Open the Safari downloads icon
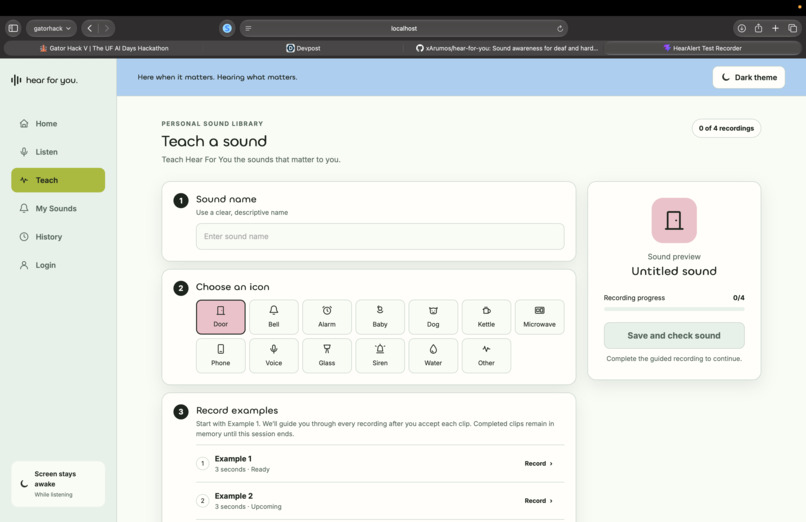The height and width of the screenshot is (522, 806). (741, 28)
